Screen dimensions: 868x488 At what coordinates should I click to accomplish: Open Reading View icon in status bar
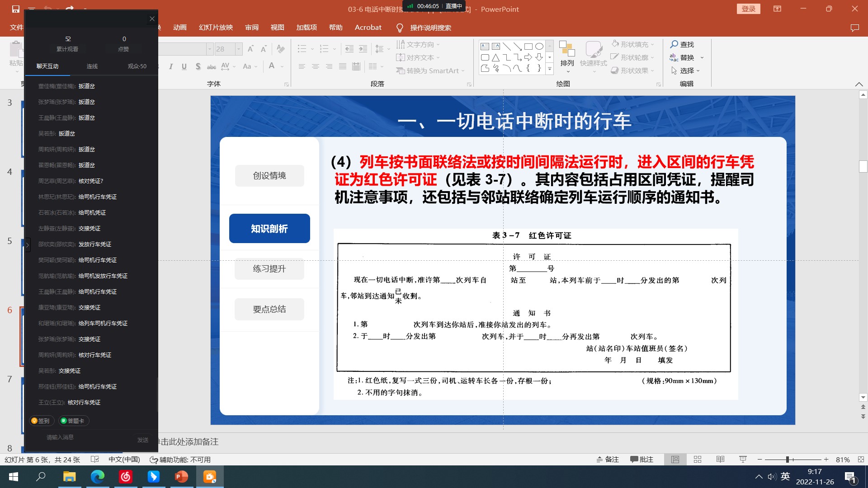[x=720, y=460]
